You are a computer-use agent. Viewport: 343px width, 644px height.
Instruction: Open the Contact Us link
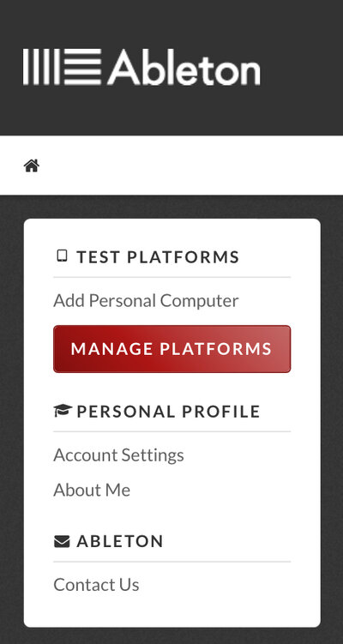(x=96, y=585)
